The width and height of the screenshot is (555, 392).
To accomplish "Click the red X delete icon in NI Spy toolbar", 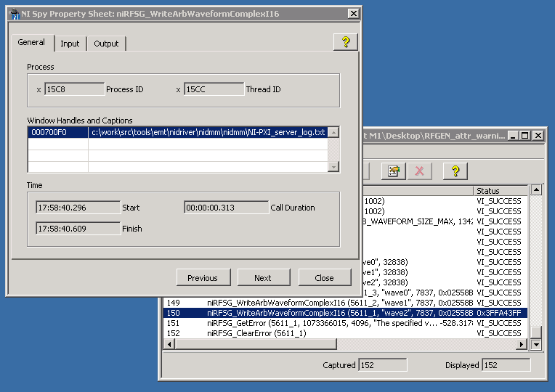I will [419, 171].
